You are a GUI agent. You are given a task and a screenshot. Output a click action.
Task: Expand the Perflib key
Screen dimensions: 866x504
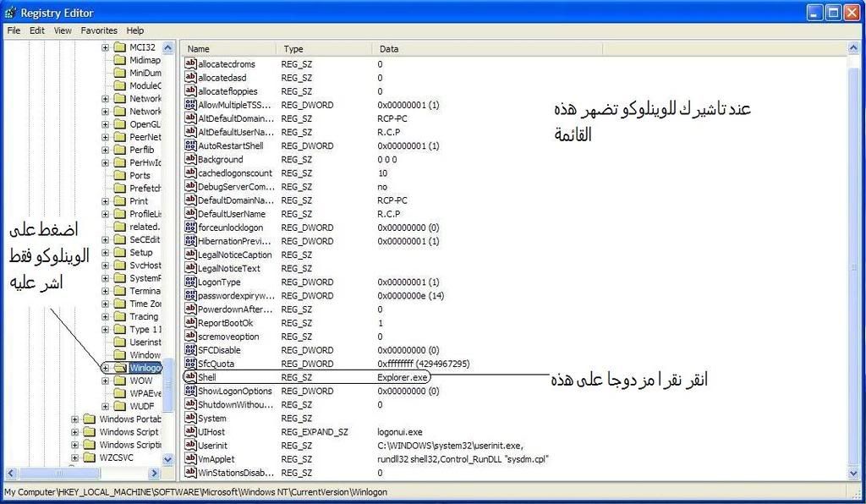coord(105,150)
